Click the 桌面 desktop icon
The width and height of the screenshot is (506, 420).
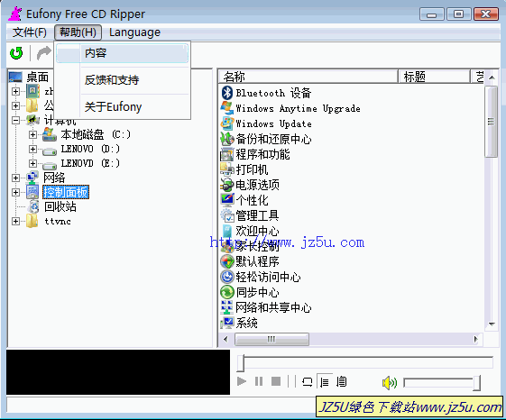coord(15,78)
